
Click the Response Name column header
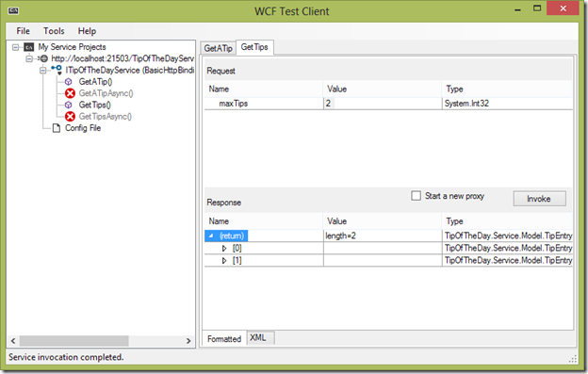point(264,221)
